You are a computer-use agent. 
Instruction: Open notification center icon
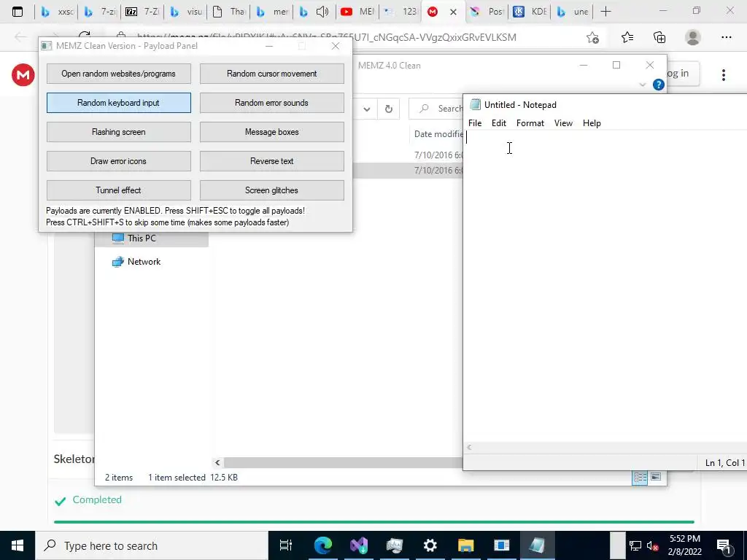pyautogui.click(x=724, y=545)
